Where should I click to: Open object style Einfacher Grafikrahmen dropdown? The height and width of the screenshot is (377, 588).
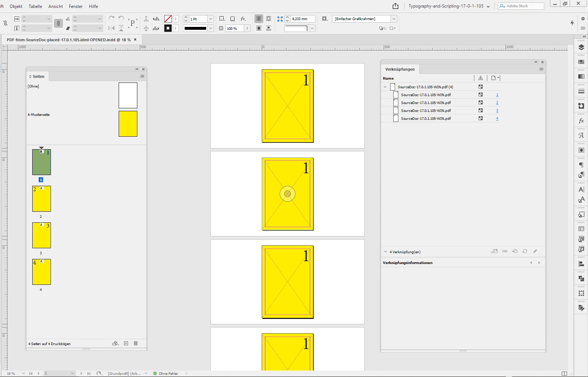[394, 19]
